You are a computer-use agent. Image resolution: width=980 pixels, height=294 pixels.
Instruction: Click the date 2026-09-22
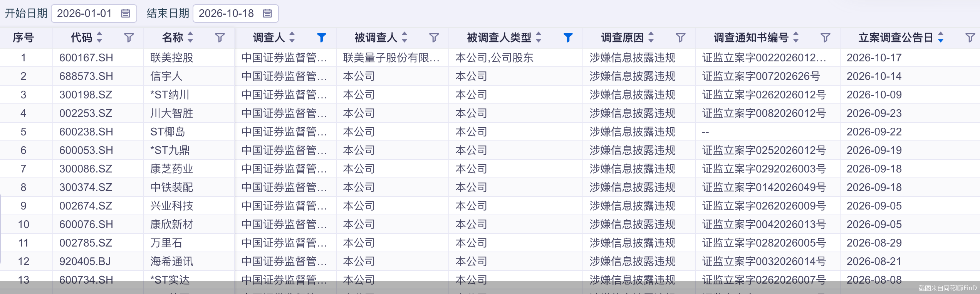(874, 132)
